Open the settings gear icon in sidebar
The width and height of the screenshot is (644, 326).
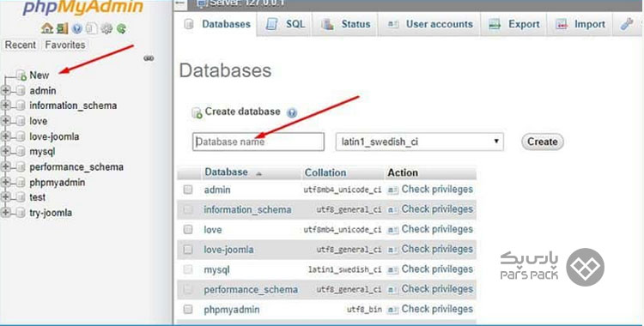pos(106,29)
